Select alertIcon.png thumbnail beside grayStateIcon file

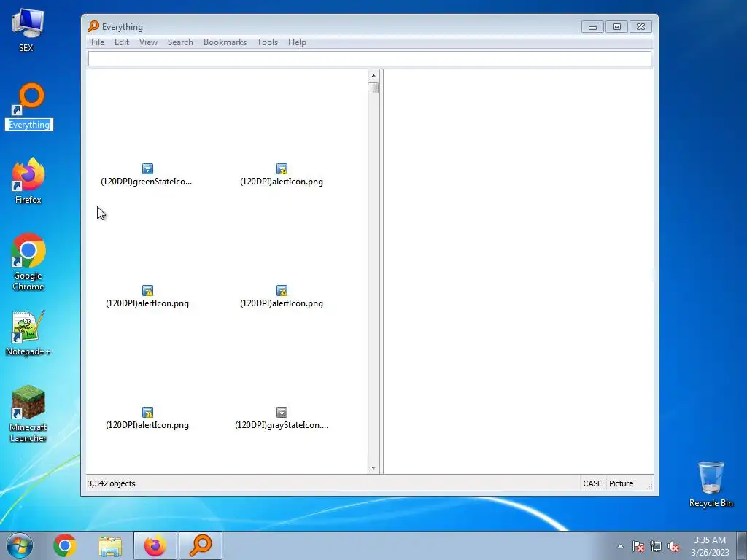click(x=147, y=412)
